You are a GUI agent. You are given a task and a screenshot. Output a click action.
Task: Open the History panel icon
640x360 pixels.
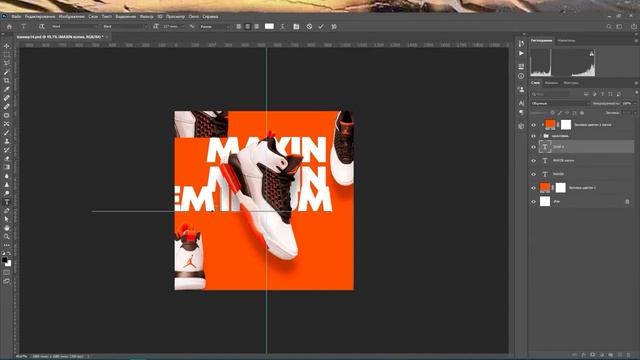[x=521, y=43]
